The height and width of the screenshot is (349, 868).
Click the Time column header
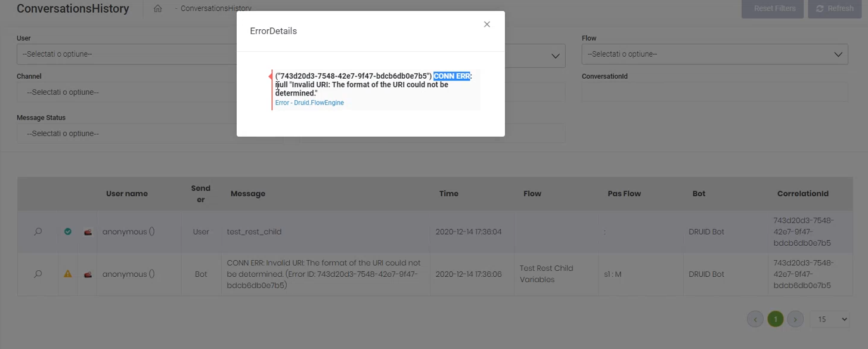coord(449,194)
